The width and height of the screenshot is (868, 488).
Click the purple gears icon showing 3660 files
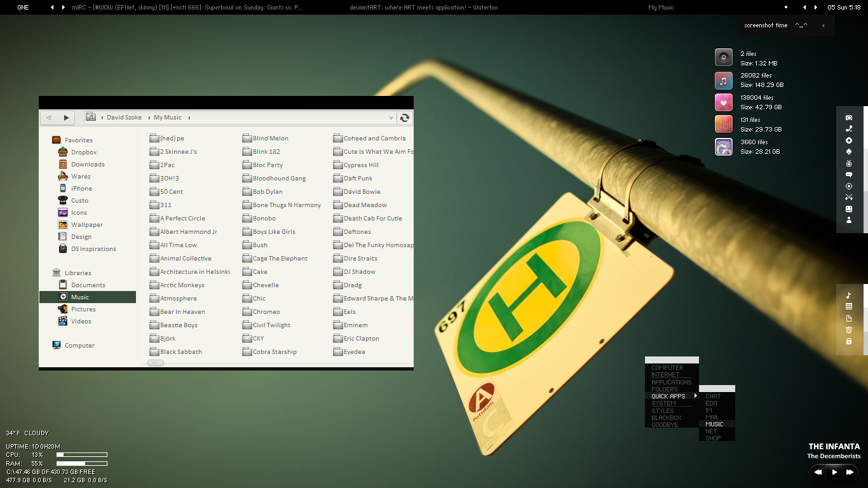point(724,147)
